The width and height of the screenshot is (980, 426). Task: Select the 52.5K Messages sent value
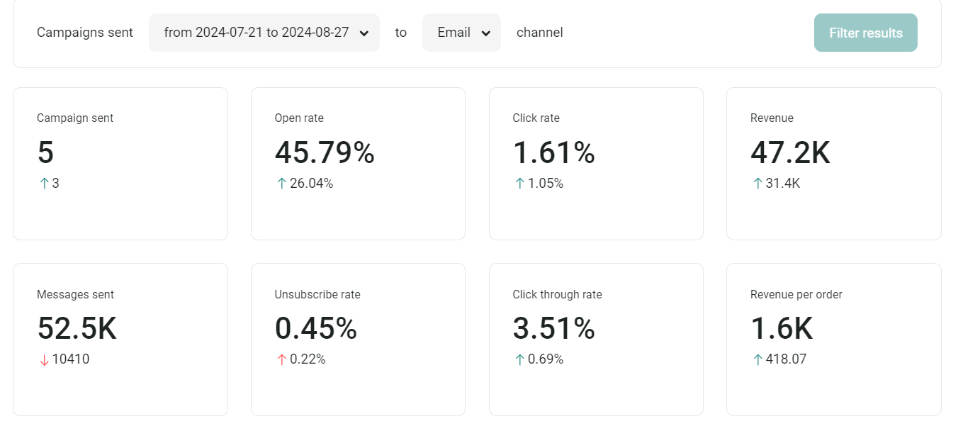[77, 329]
